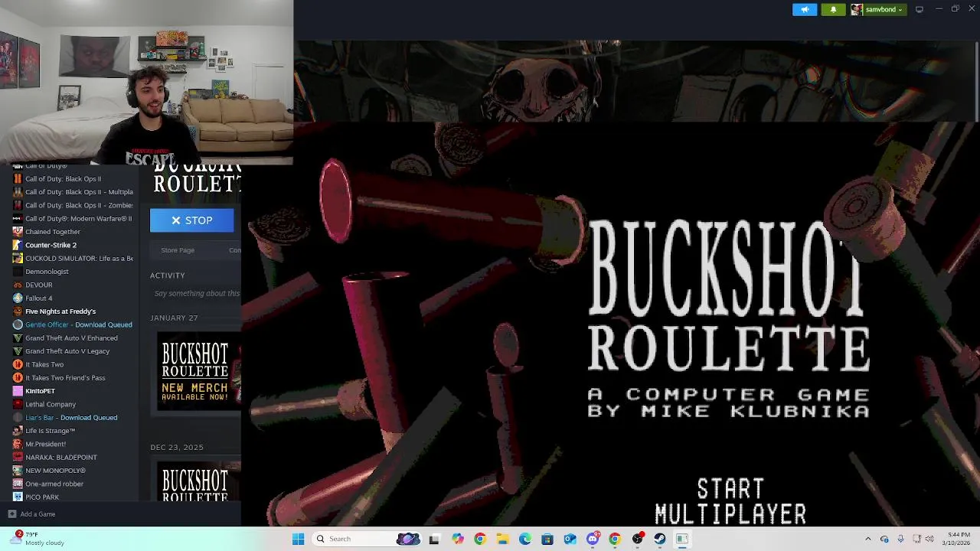Open Outlook from the taskbar
The image size is (980, 551).
[x=570, y=539]
